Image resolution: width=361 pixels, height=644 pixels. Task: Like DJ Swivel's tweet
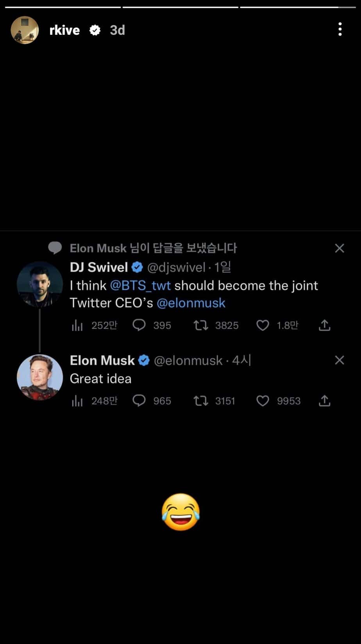pyautogui.click(x=263, y=325)
